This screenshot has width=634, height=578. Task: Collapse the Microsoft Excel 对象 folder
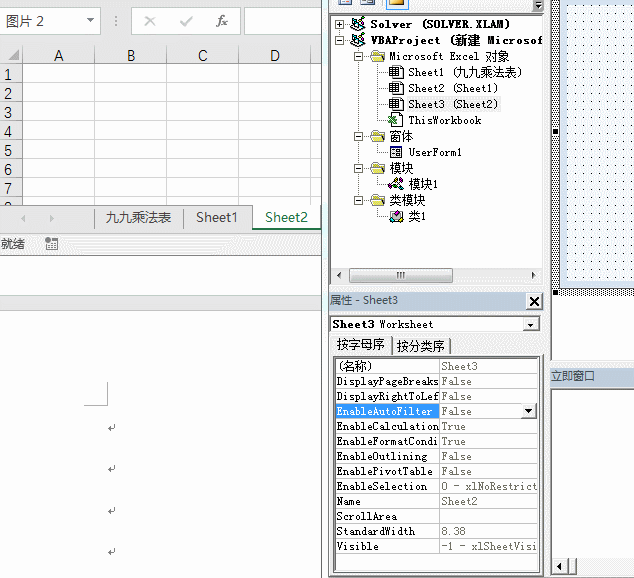[358, 57]
